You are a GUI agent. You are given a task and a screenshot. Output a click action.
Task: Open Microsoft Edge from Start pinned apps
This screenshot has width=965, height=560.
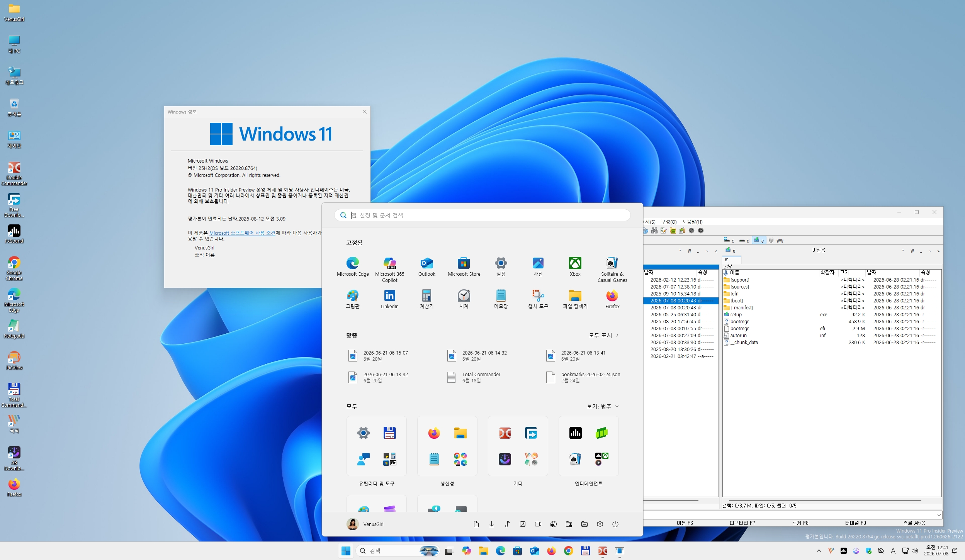pyautogui.click(x=353, y=267)
